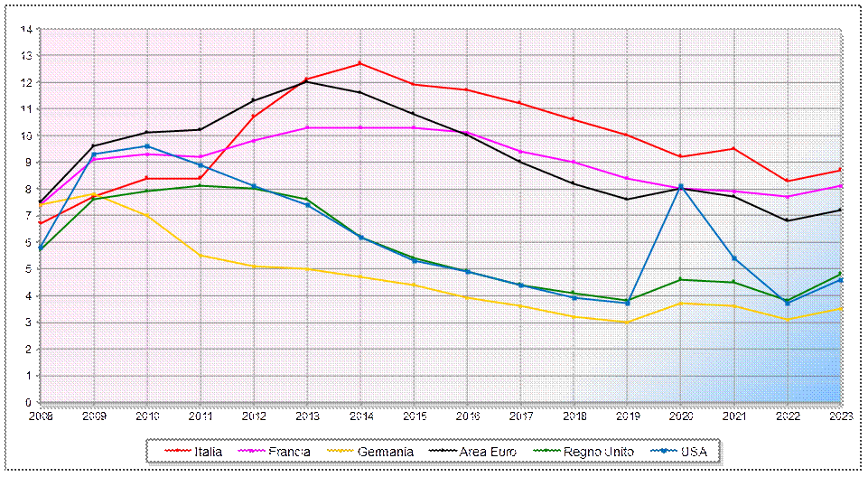The image size is (868, 477).
Task: Click the Germania data point at 2019
Action: pos(627,322)
